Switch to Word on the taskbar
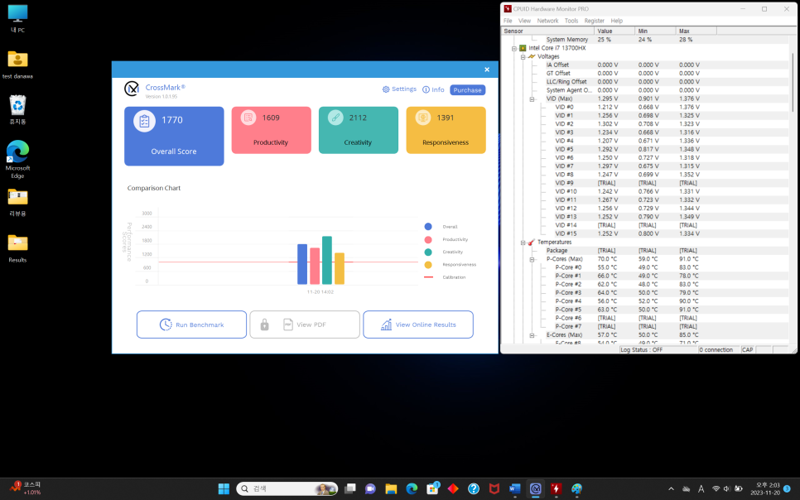This screenshot has width=800, height=500. 515,489
